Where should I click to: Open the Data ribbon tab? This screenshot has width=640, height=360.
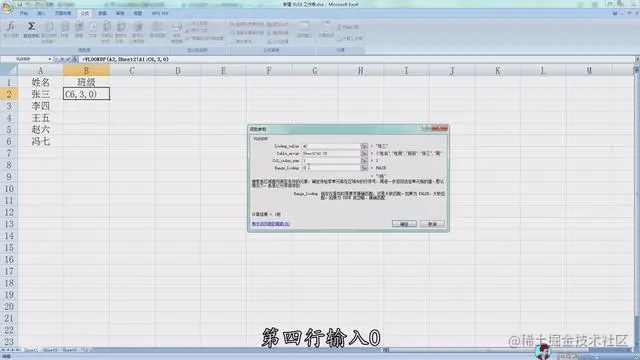(x=102, y=13)
